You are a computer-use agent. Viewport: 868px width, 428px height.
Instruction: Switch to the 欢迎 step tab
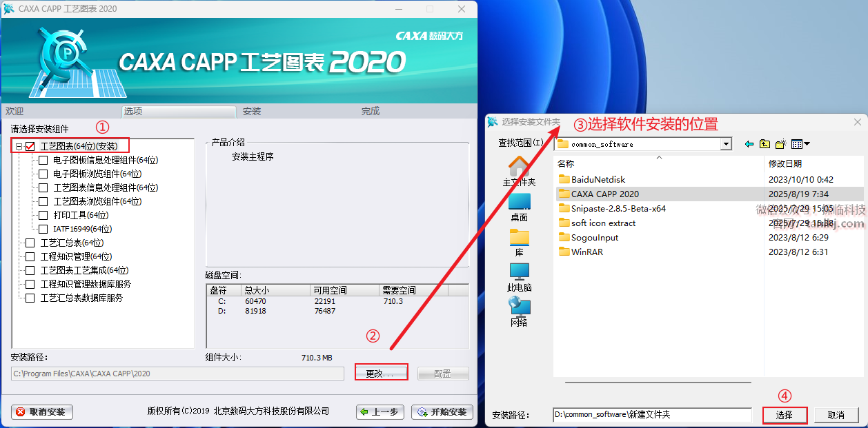click(x=14, y=111)
